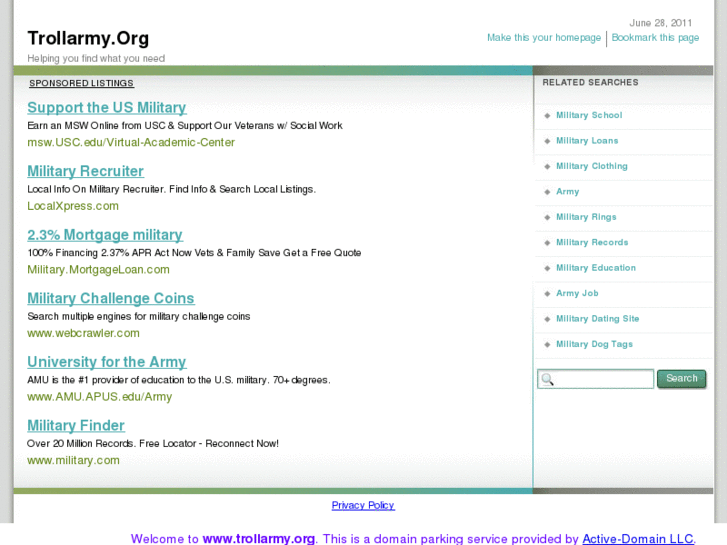Click the green Search button

pos(682,378)
